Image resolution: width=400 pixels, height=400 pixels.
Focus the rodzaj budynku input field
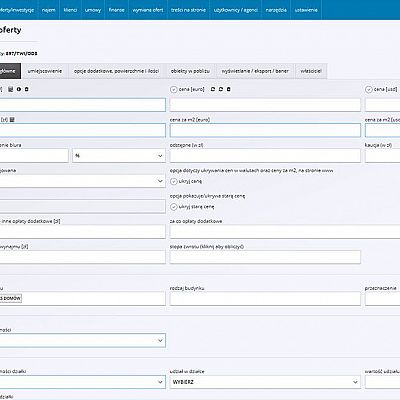point(265,299)
